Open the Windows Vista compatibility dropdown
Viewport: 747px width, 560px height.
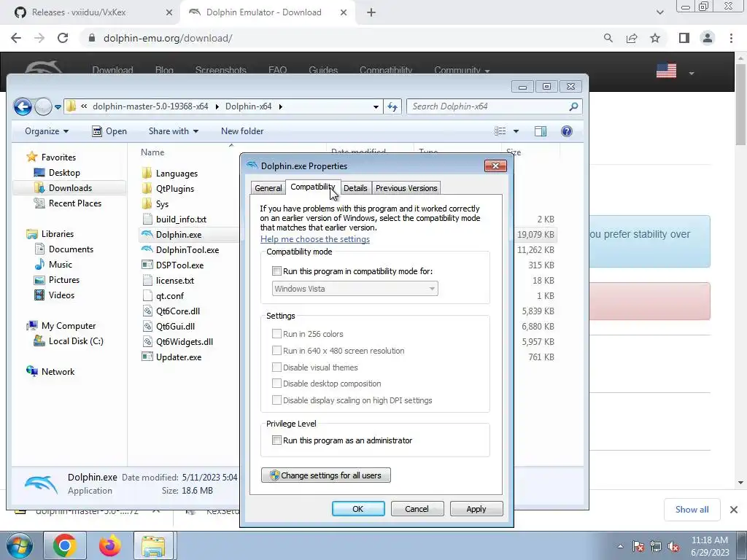(x=355, y=289)
